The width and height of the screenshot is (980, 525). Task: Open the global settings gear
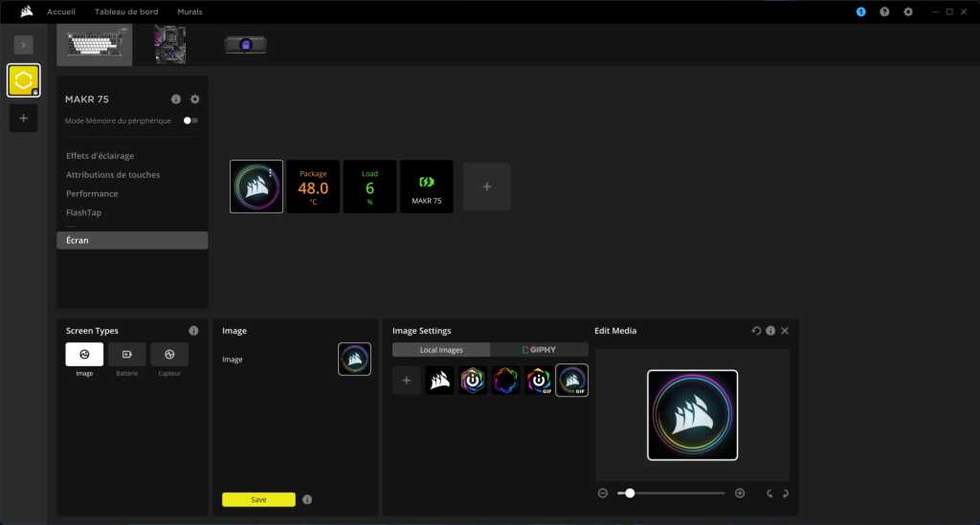[908, 11]
